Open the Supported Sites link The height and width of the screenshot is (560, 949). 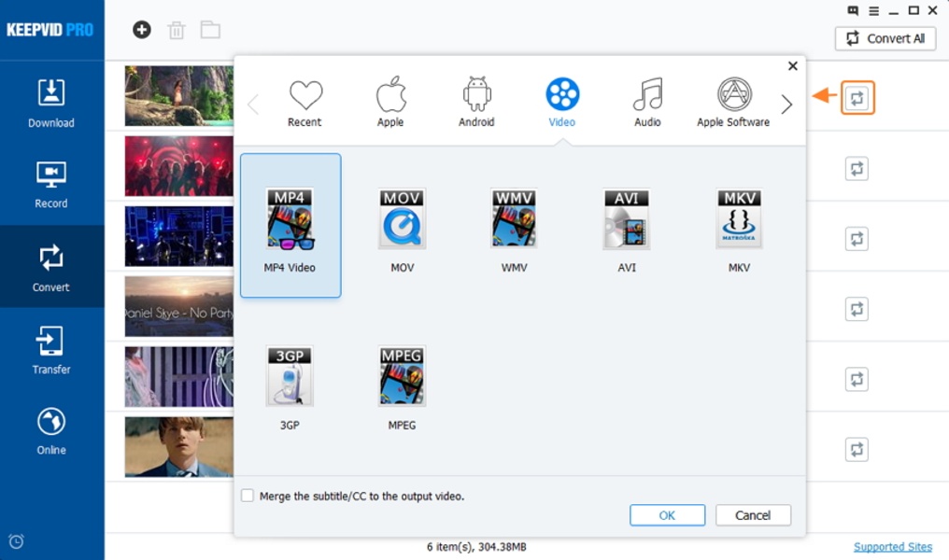coord(893,547)
